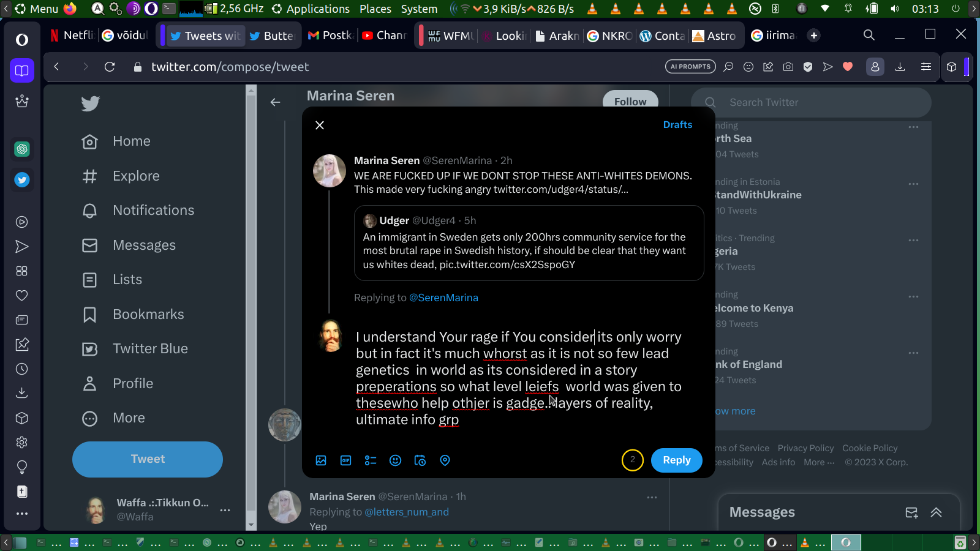Screen dimensions: 980x551
Task: Open the ad blocker shield icon
Action: tap(808, 67)
